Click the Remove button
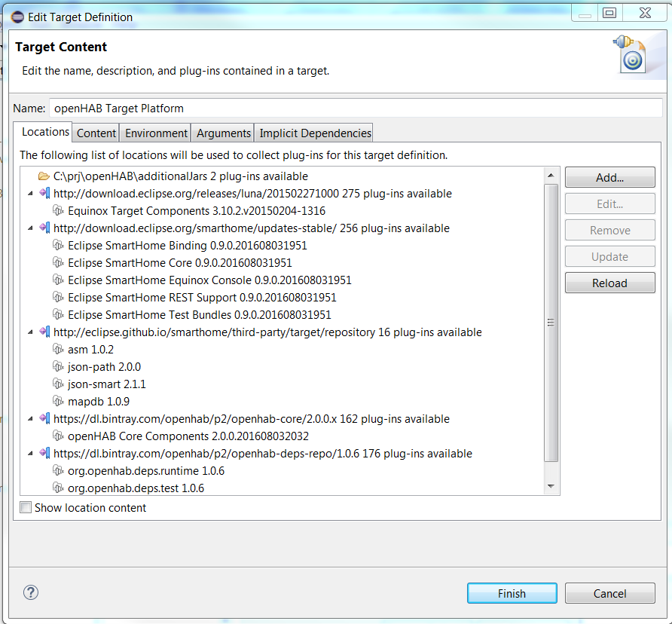 (610, 231)
